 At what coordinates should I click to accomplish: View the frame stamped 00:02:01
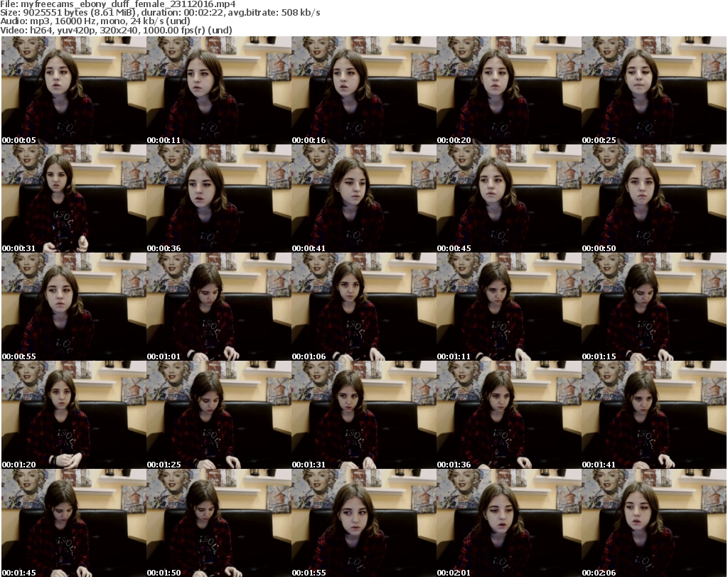pos(509,523)
